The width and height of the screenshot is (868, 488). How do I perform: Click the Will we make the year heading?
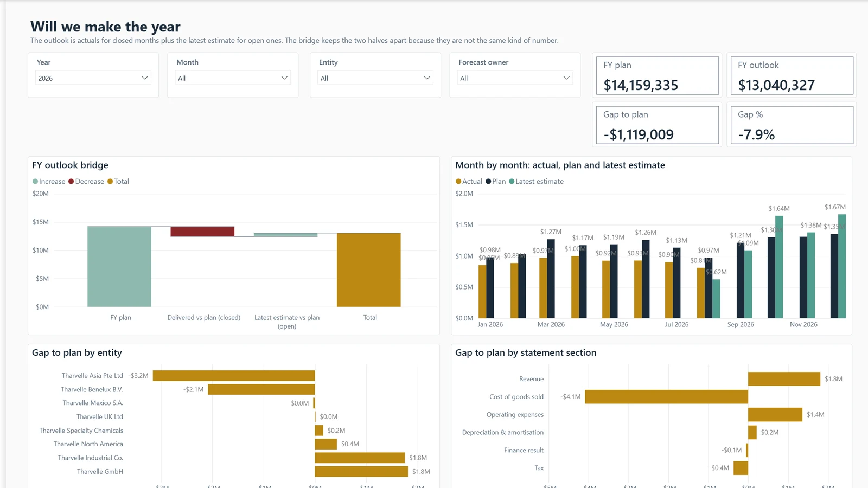(x=105, y=27)
